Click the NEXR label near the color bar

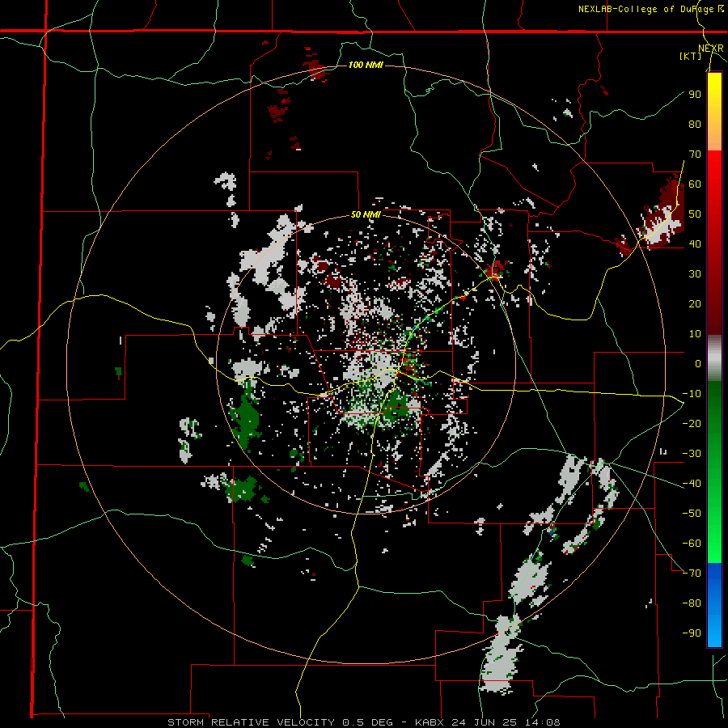click(711, 49)
